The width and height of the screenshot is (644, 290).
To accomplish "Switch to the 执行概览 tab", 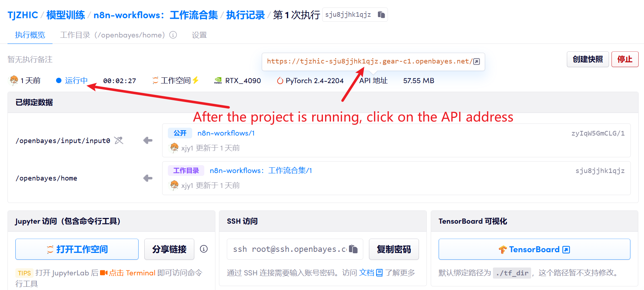I will (30, 35).
